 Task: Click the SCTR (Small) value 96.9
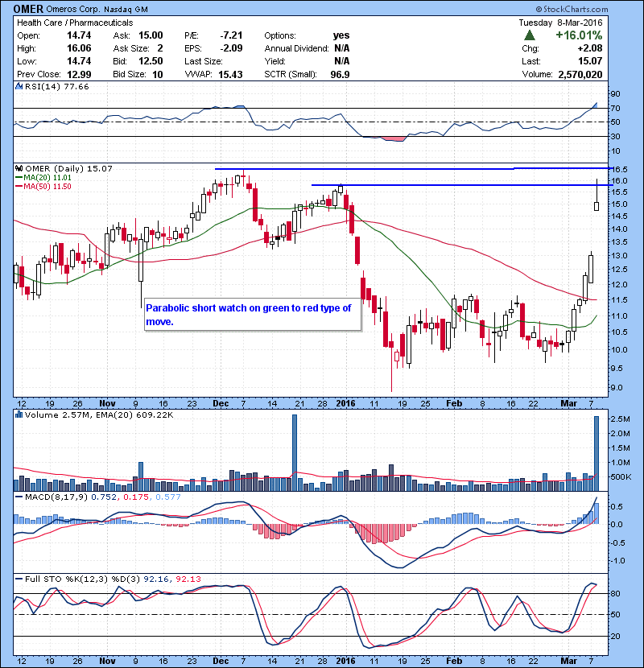[341, 74]
